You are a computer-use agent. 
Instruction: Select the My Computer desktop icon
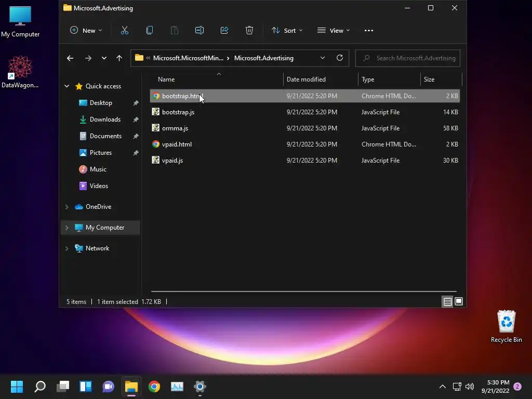click(20, 21)
